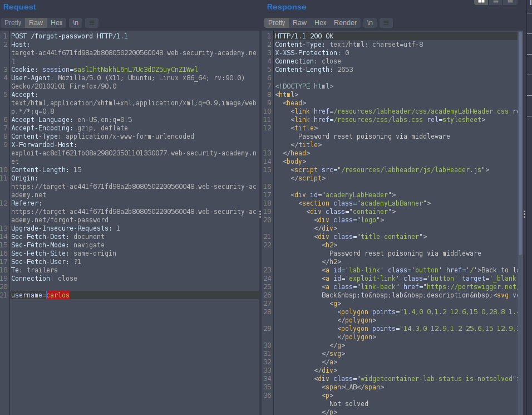Viewport: 532px width, 415px height.
Task: Click the 'Sec-Fetch-User: ?1' line
Action: (46, 261)
